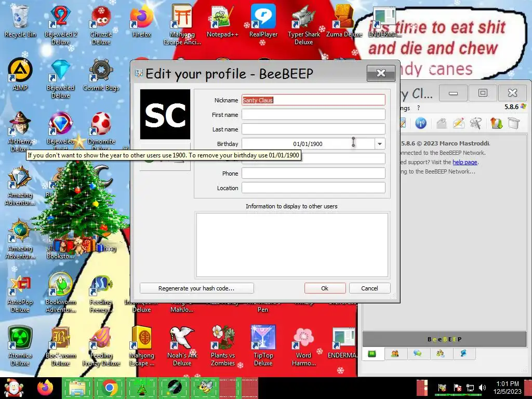Select the Atomica Deluxe desktop icon
The width and height of the screenshot is (532, 399).
click(x=20, y=346)
